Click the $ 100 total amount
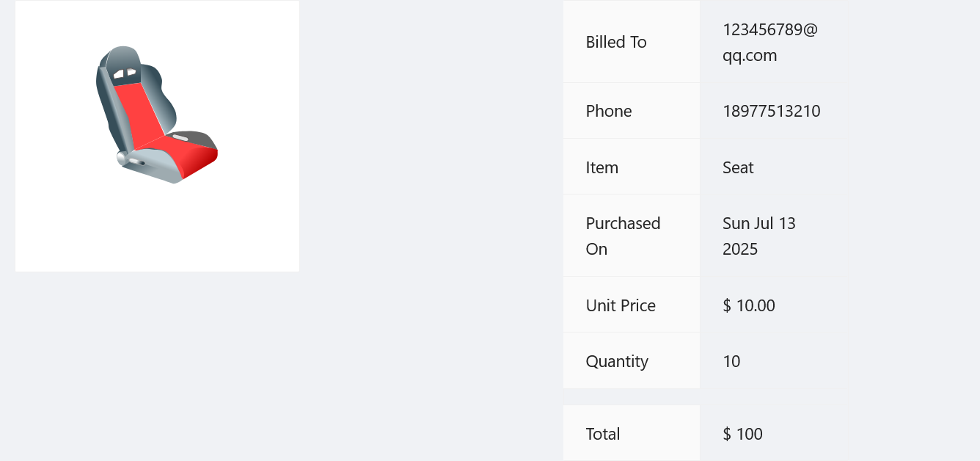 (742, 434)
